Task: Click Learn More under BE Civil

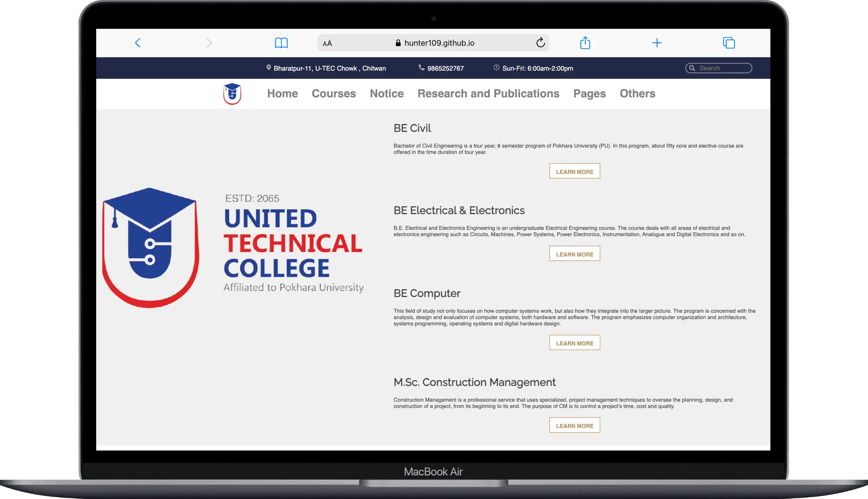Action: [x=574, y=171]
